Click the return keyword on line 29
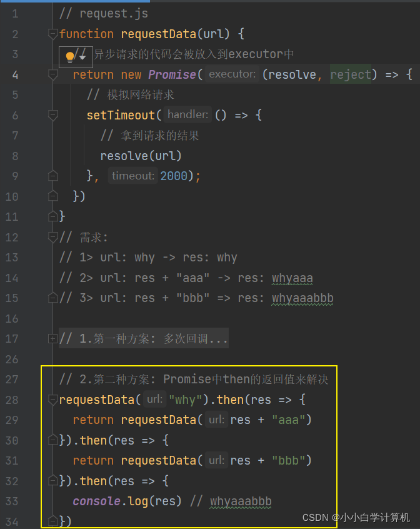Image resolution: width=420 pixels, height=529 pixels. [x=93, y=420]
